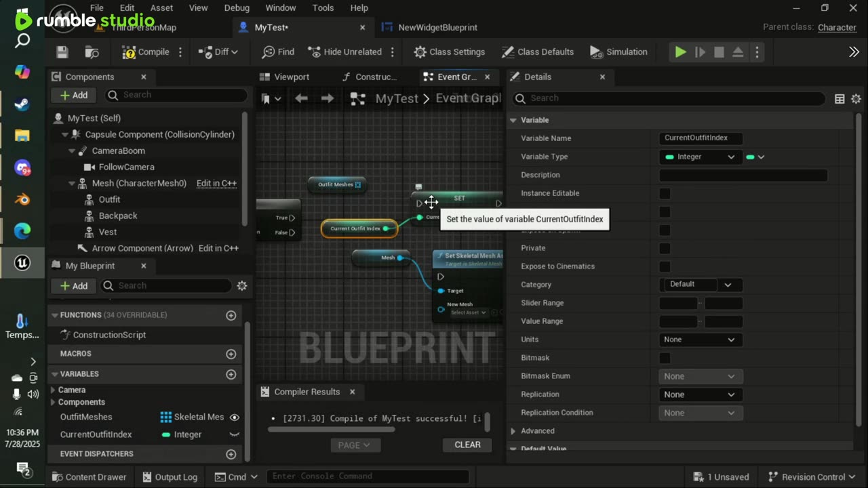Image resolution: width=868 pixels, height=488 pixels.
Task: Enable the Expose to Cinematics checkbox
Action: tap(665, 266)
